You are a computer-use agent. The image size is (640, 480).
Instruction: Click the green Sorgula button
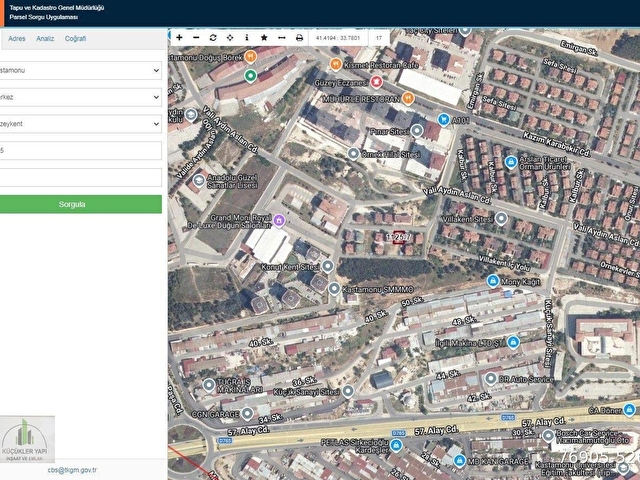[80, 204]
